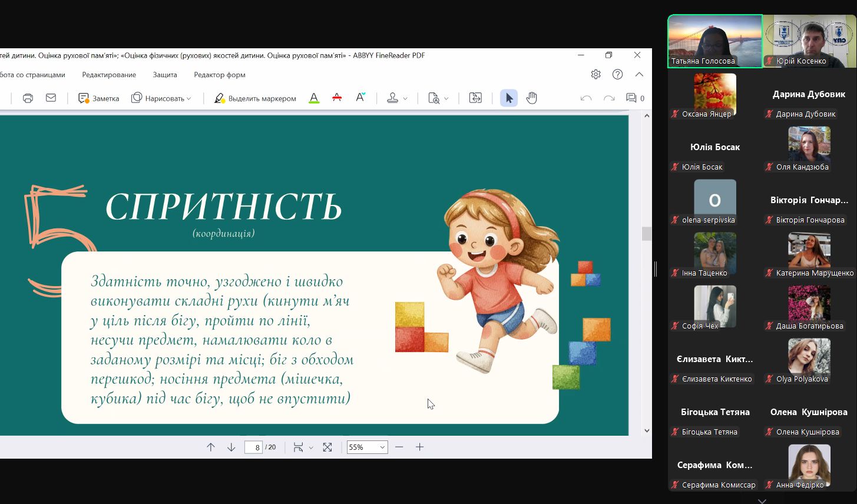Click the Print icon in toolbar
Viewport: 857px width, 504px height.
[28, 98]
